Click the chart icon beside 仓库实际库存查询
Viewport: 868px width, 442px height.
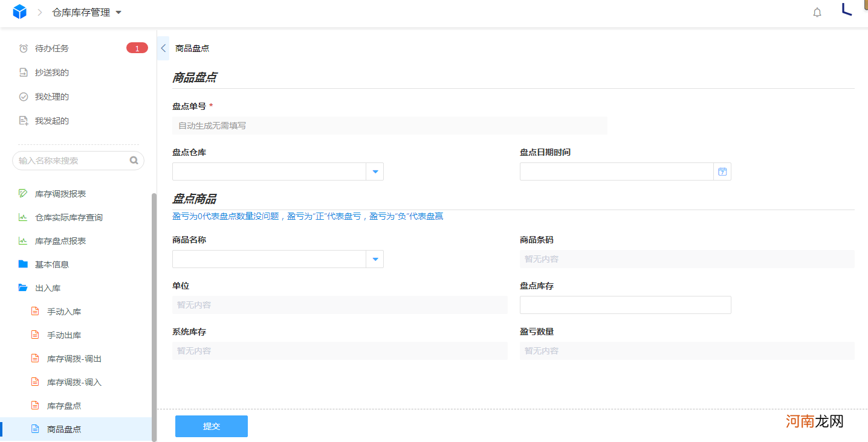[23, 217]
